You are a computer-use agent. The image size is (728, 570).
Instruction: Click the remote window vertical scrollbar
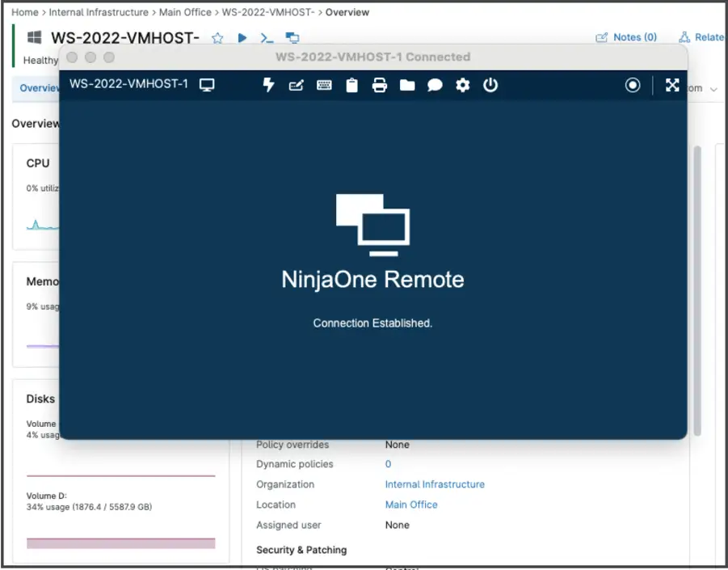[x=697, y=290]
